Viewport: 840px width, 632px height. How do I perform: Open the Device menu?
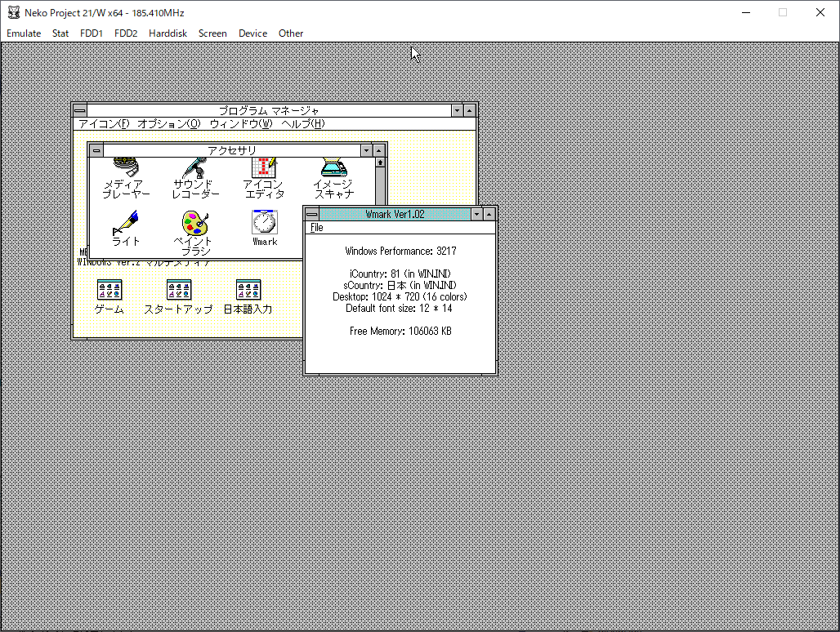[x=252, y=33]
